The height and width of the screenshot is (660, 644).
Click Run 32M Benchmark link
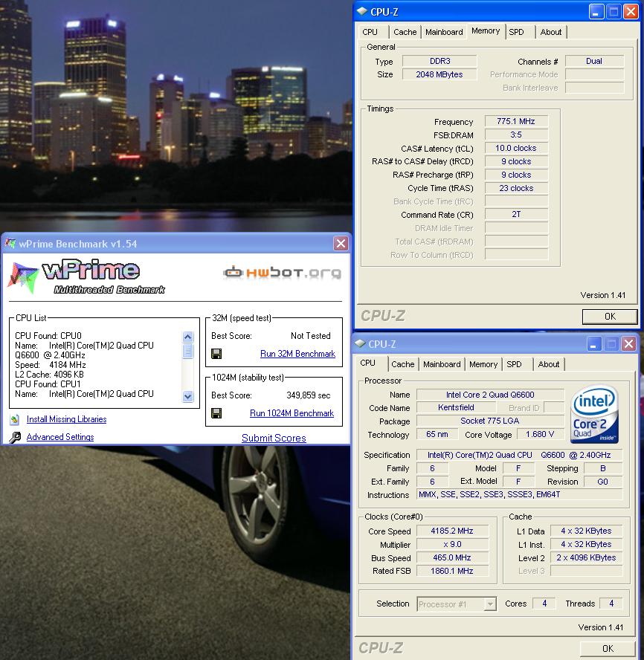(297, 354)
